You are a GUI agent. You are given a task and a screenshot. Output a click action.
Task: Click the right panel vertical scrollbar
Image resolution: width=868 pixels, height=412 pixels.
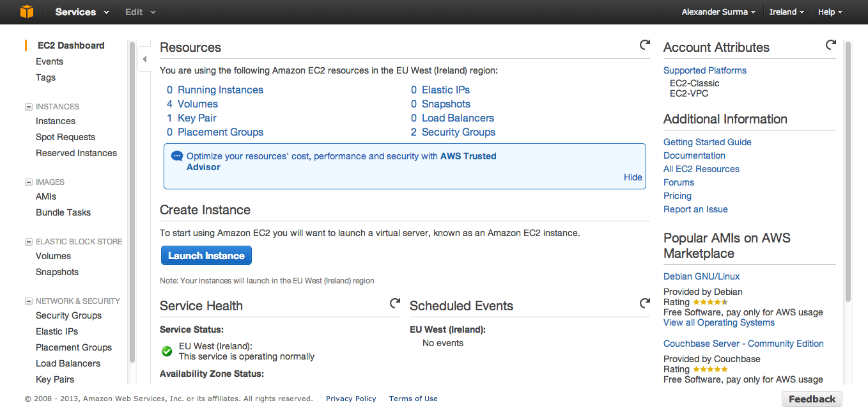click(x=848, y=171)
